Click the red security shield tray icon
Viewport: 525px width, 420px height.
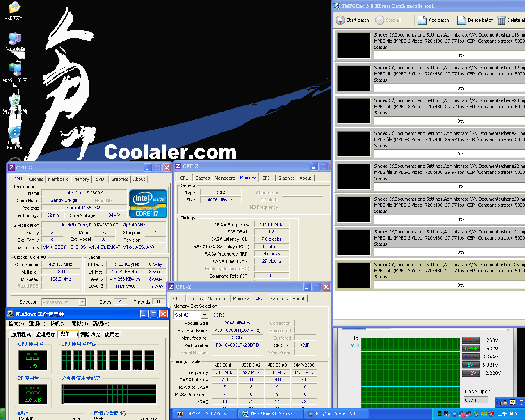[491, 414]
